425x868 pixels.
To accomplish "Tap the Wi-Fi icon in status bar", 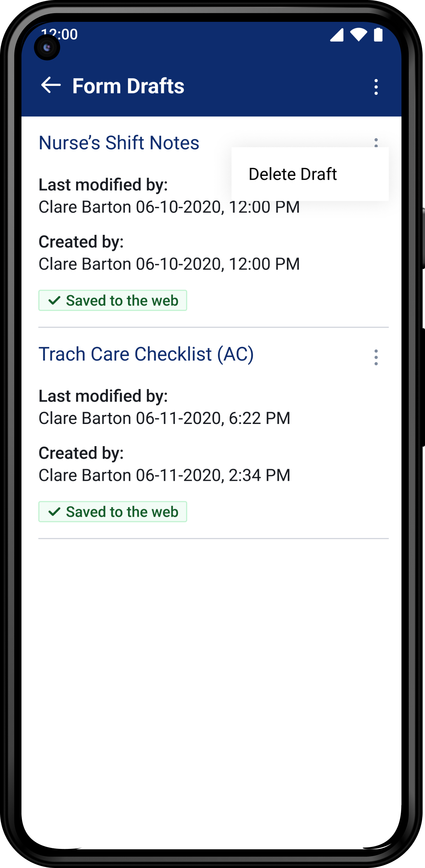I will pyautogui.click(x=359, y=35).
